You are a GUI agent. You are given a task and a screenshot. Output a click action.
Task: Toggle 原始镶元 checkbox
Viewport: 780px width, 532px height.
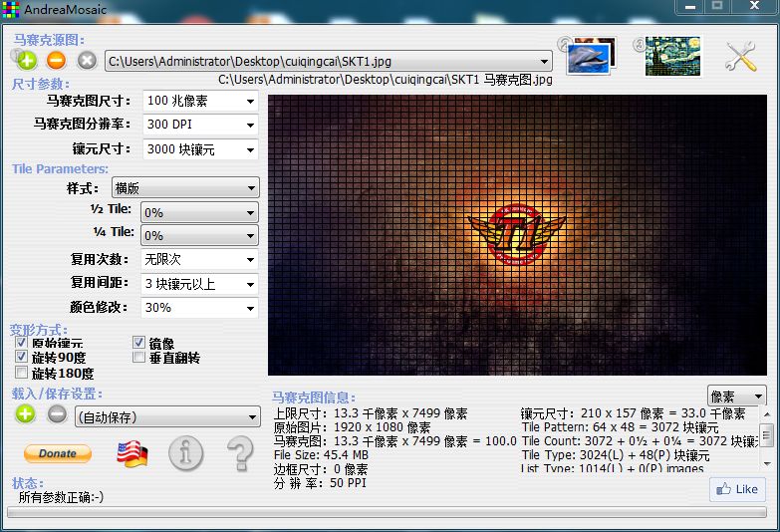(21, 343)
